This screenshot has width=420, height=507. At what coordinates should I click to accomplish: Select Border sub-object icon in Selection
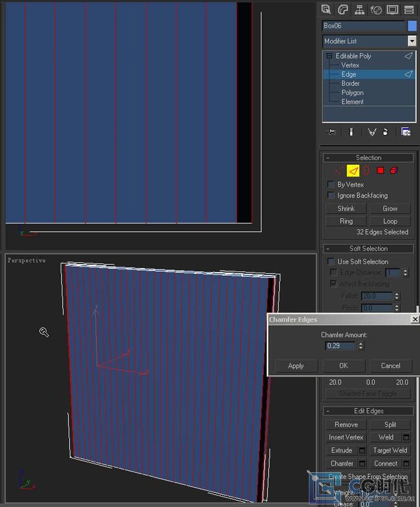click(366, 171)
